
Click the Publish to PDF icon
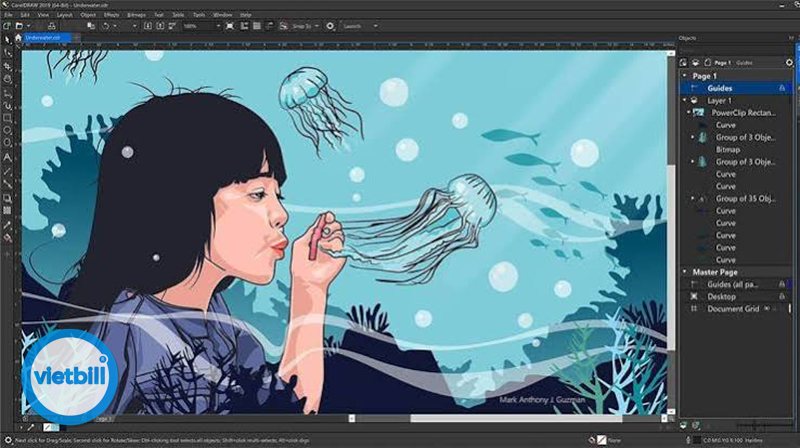coord(172,26)
